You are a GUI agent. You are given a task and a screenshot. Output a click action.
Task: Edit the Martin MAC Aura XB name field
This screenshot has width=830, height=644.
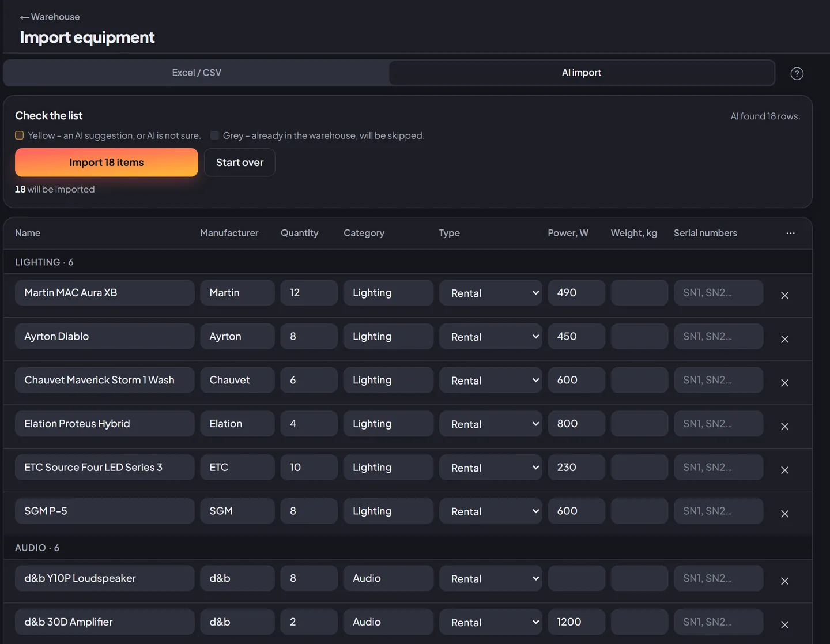(105, 293)
